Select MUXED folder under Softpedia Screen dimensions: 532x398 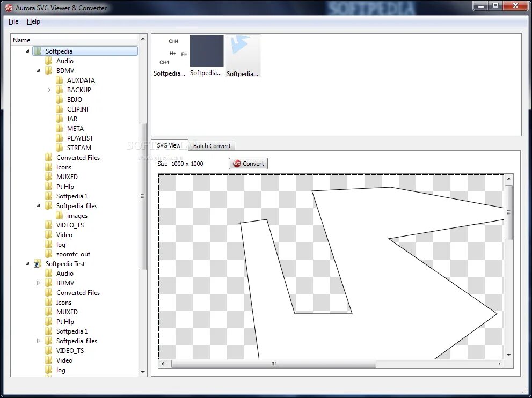pyautogui.click(x=67, y=177)
